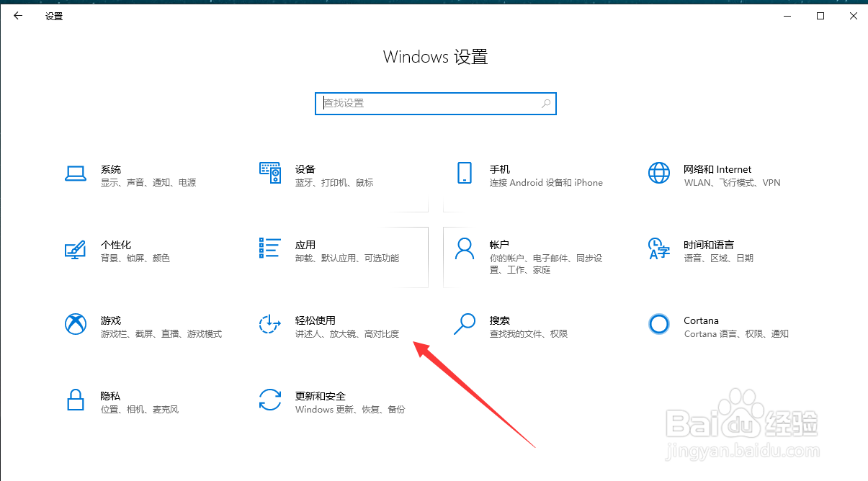Click the back arrow in title bar
Screen dimensions: 868x481
pyautogui.click(x=18, y=16)
